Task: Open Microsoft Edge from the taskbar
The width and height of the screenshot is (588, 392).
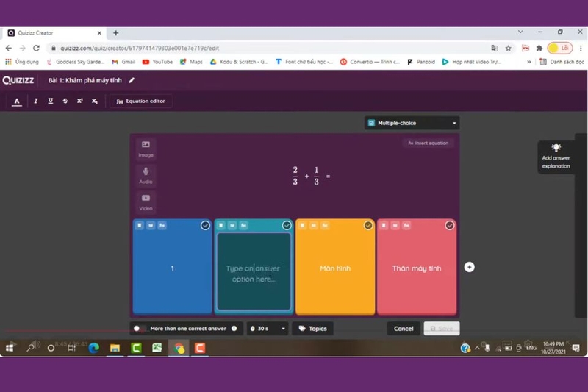Action: [94, 348]
